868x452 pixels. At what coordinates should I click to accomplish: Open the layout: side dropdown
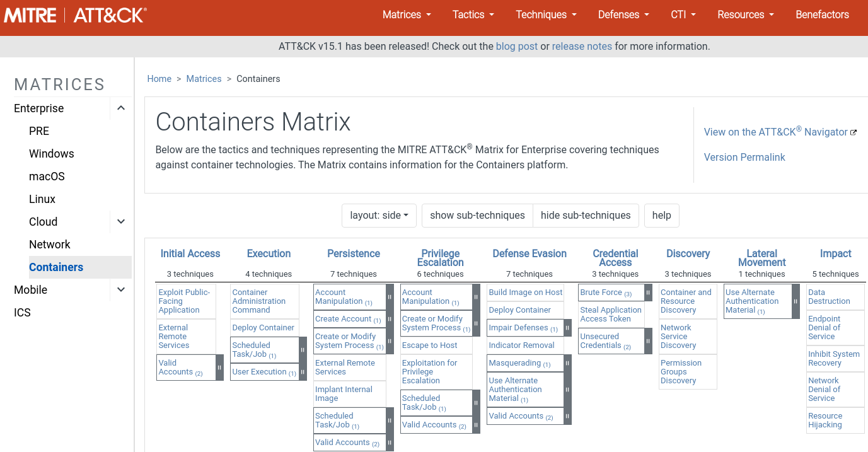(x=379, y=216)
